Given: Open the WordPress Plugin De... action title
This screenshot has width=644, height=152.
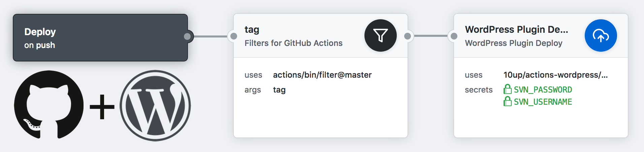Looking at the screenshot, I should [516, 30].
